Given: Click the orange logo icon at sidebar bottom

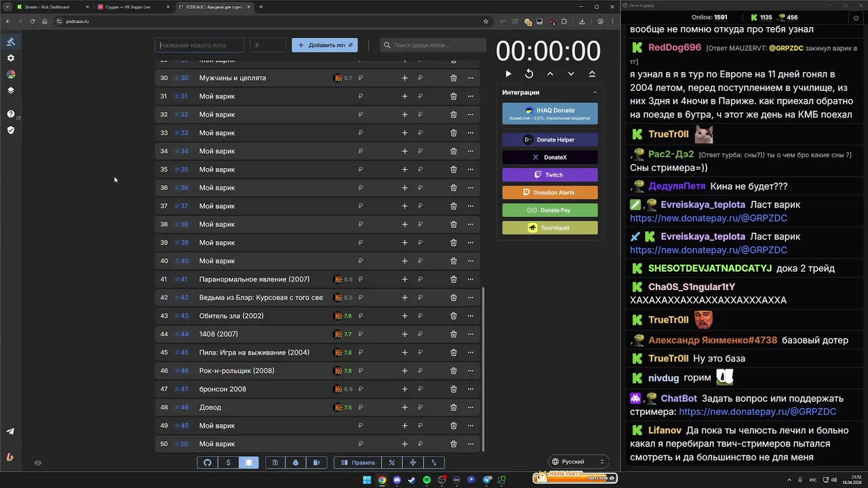Looking at the screenshot, I should 10,457.
